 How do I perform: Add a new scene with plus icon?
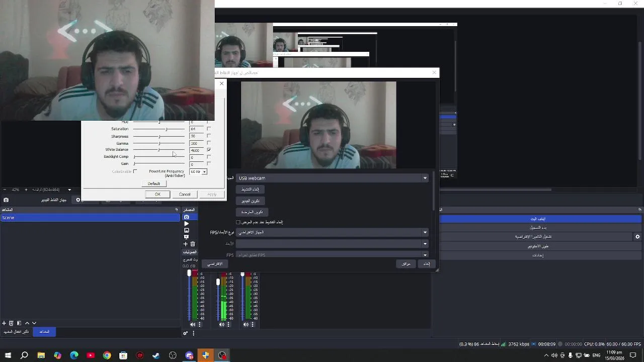point(4,323)
